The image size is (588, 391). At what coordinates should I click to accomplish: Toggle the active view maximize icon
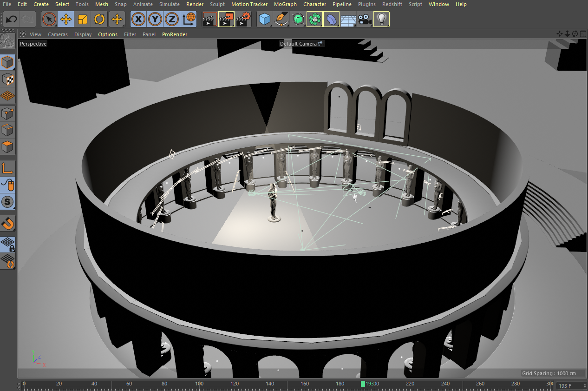pyautogui.click(x=582, y=34)
